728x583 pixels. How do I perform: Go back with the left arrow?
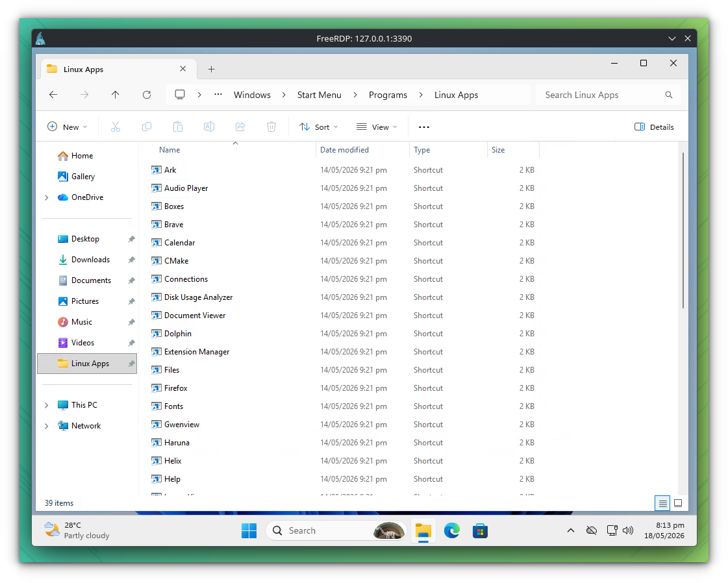click(53, 95)
